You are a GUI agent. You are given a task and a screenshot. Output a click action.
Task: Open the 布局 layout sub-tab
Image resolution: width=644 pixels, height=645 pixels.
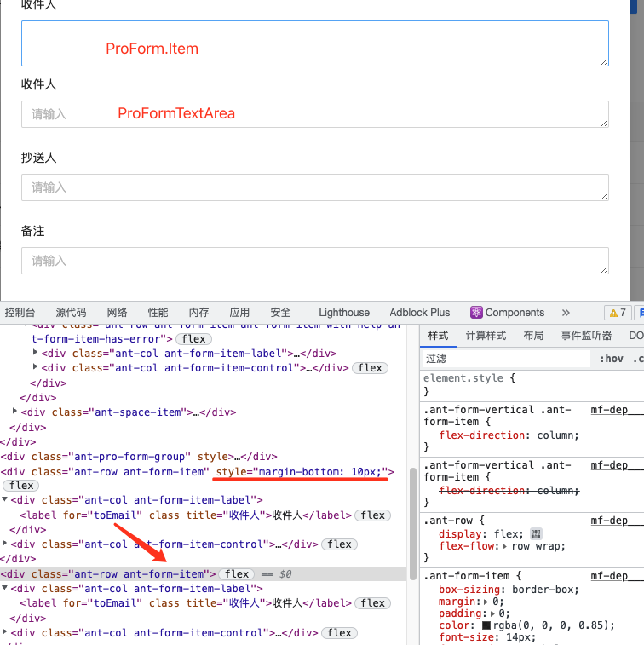533,336
